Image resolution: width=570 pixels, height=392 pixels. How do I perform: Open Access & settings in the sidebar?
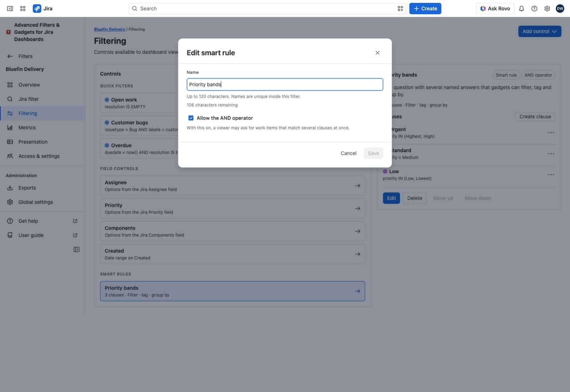43,156
